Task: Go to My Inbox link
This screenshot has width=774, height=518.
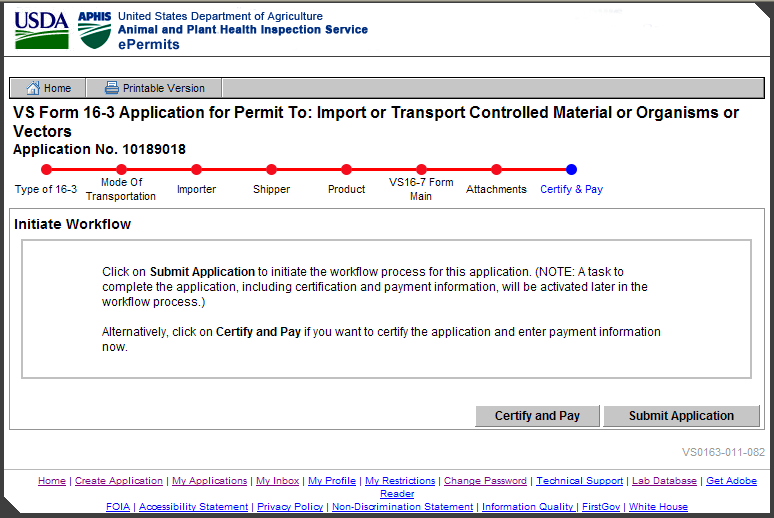Action: [x=278, y=481]
